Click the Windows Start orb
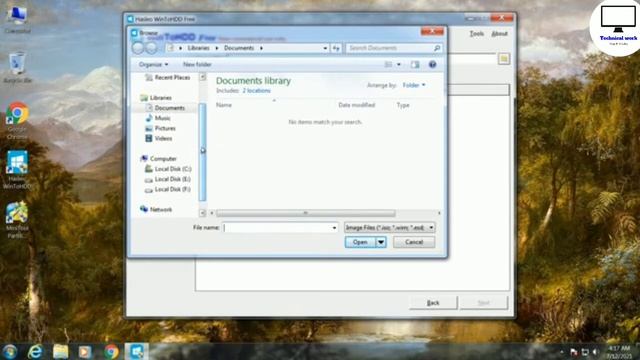Screen dimensions: 640x360 [9, 351]
